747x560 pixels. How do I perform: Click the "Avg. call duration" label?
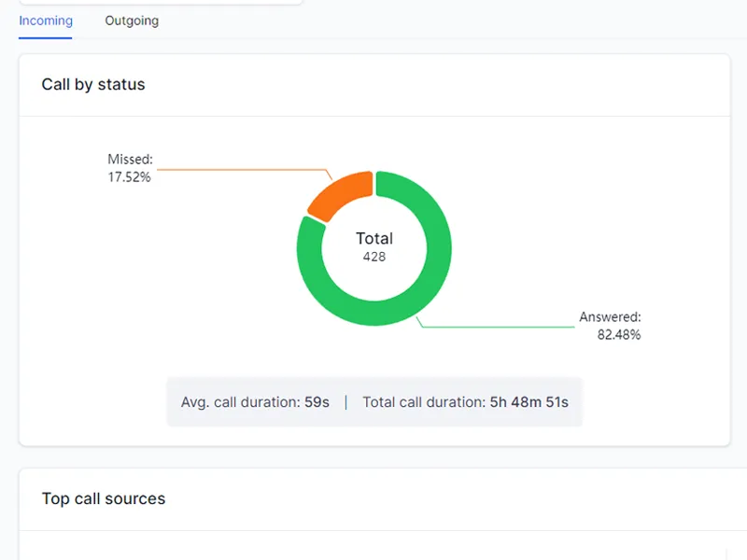(x=240, y=402)
